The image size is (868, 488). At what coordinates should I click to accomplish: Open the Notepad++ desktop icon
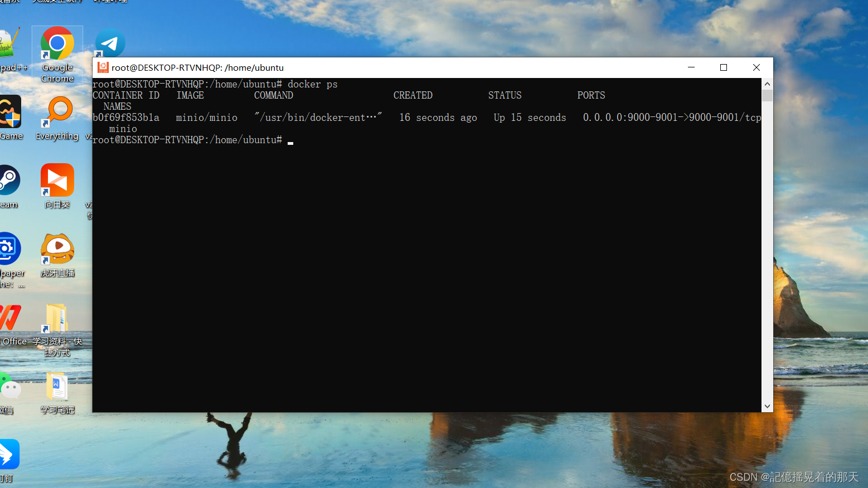pos(10,50)
